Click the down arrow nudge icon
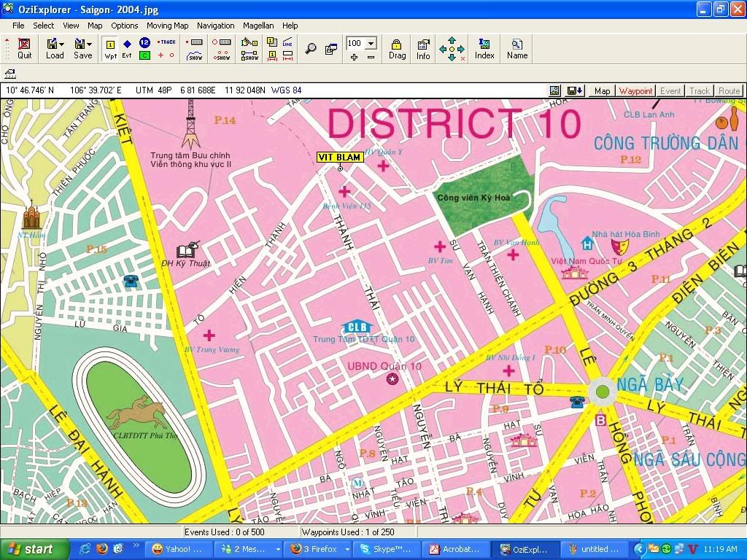Screen dimensions: 747x560 tap(452, 58)
